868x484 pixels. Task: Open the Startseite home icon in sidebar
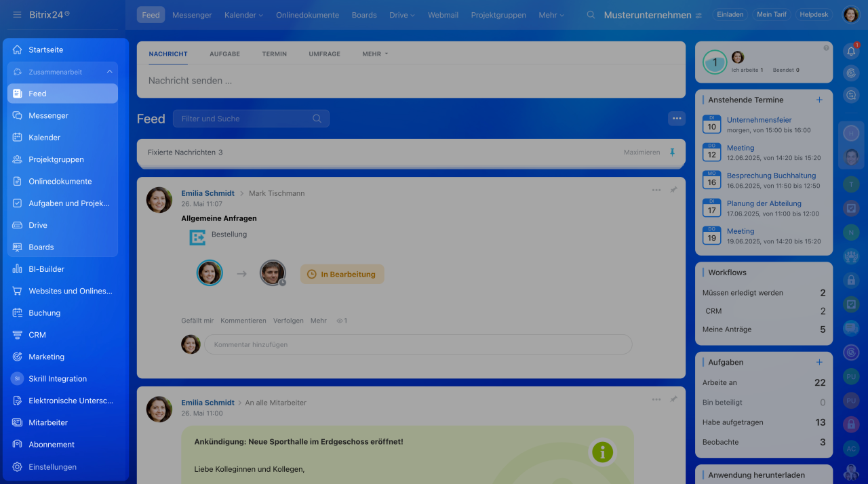[x=17, y=49]
